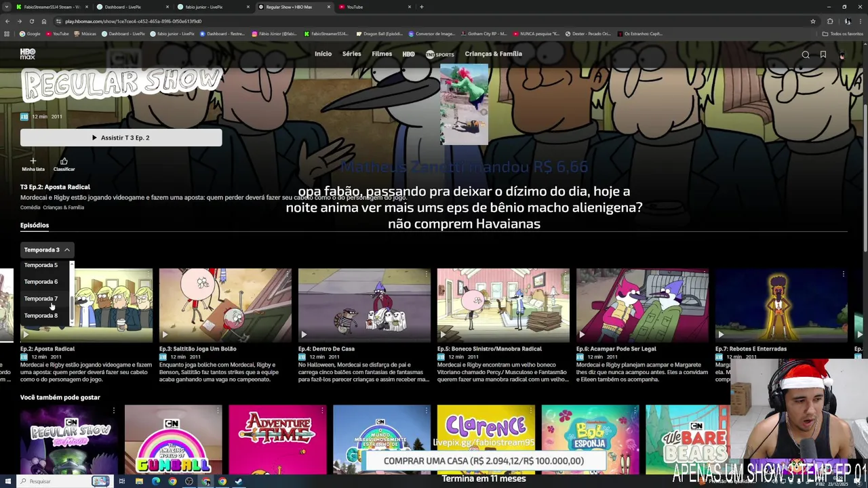Click the HBO Max logo
Viewport: 868px width, 488px height.
click(28, 54)
